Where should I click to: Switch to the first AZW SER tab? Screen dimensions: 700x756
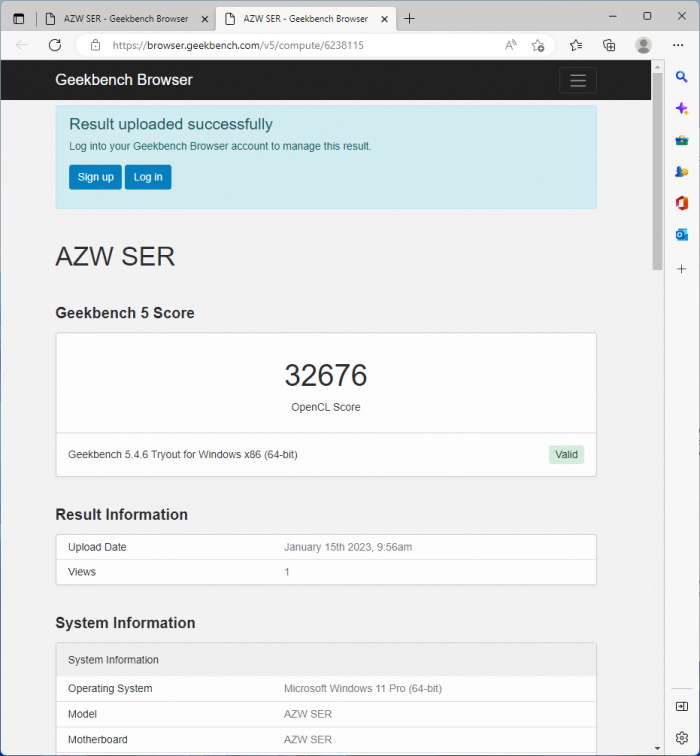tap(126, 19)
